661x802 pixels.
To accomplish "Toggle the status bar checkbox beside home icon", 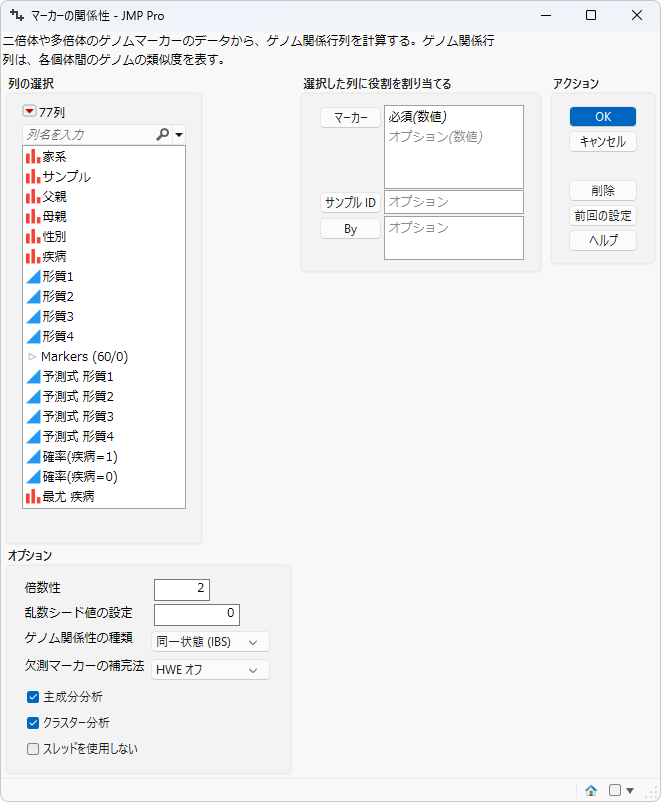I will (x=615, y=790).
